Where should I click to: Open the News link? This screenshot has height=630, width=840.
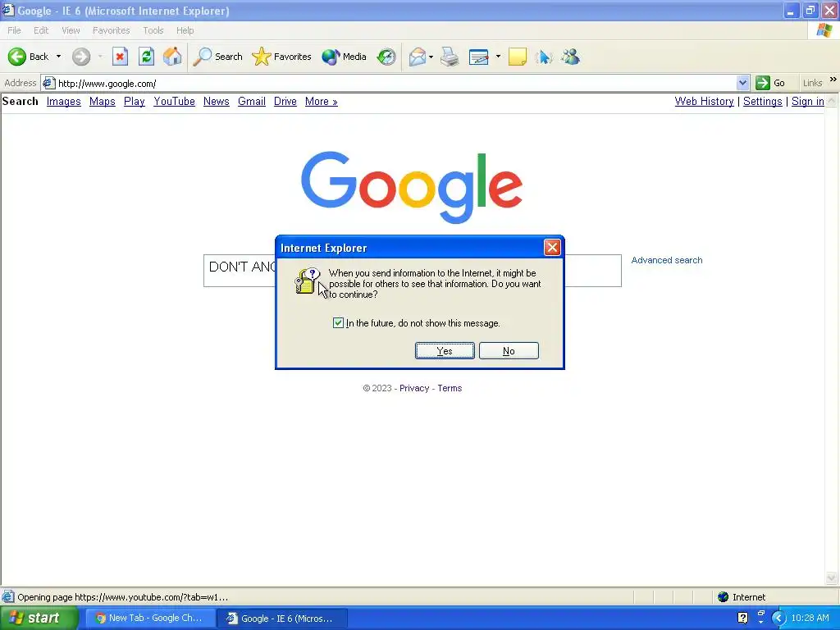(217, 101)
